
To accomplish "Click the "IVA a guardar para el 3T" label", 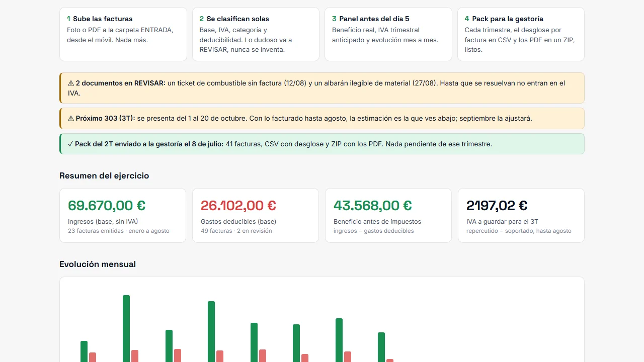I will pyautogui.click(x=502, y=221).
